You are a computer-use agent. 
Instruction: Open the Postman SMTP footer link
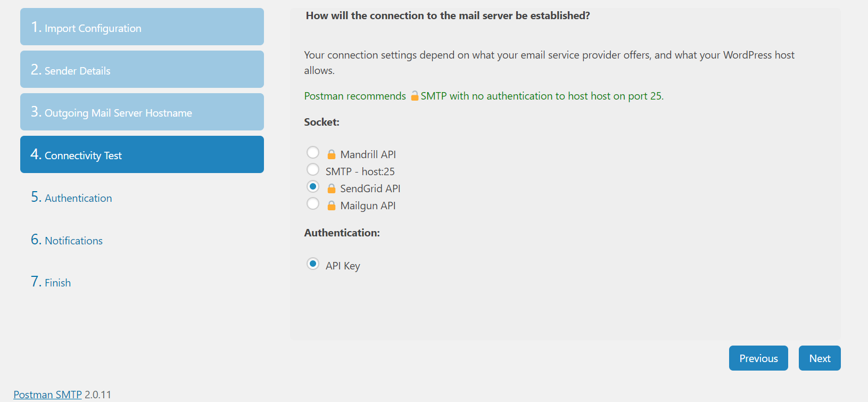48,395
